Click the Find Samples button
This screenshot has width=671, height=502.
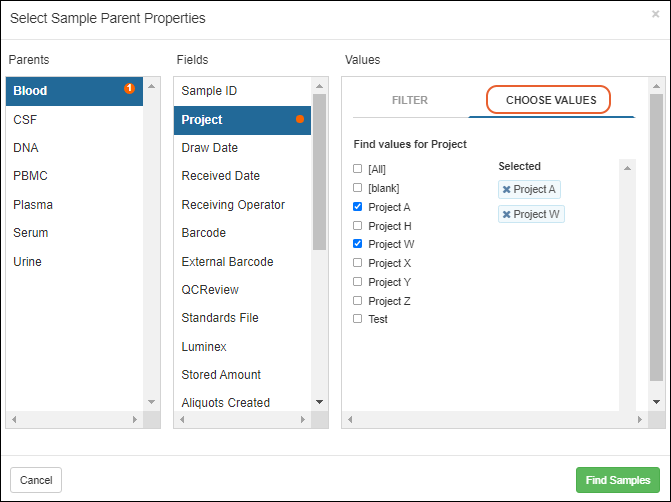[617, 480]
